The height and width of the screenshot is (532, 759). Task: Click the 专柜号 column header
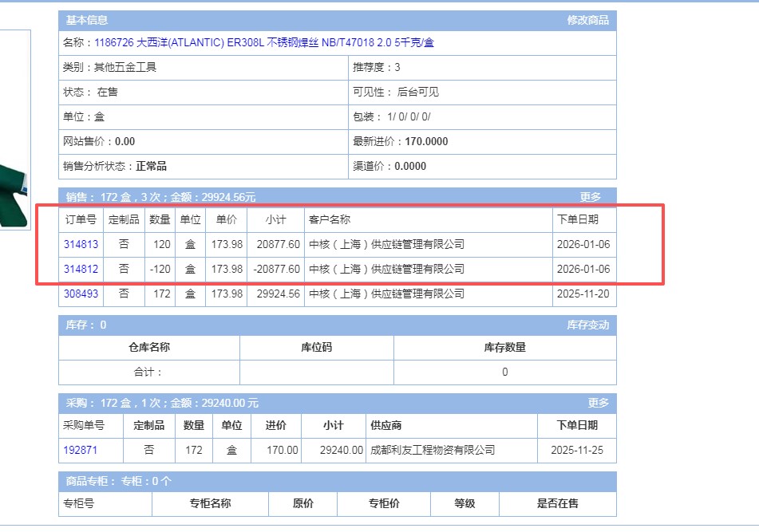79,503
